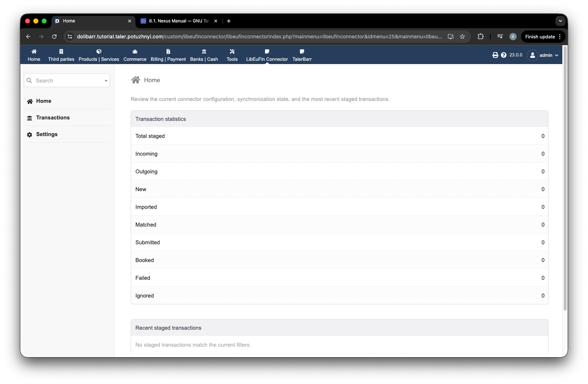588x384 pixels.
Task: Expand the admin user dropdown
Action: [543, 55]
